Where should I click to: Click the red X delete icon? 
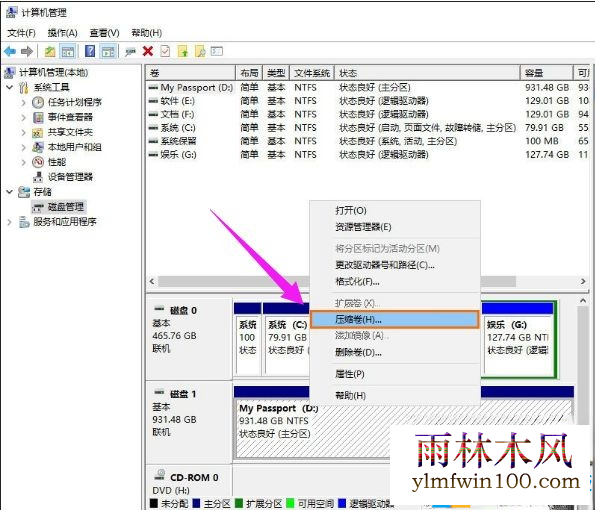pos(148,51)
